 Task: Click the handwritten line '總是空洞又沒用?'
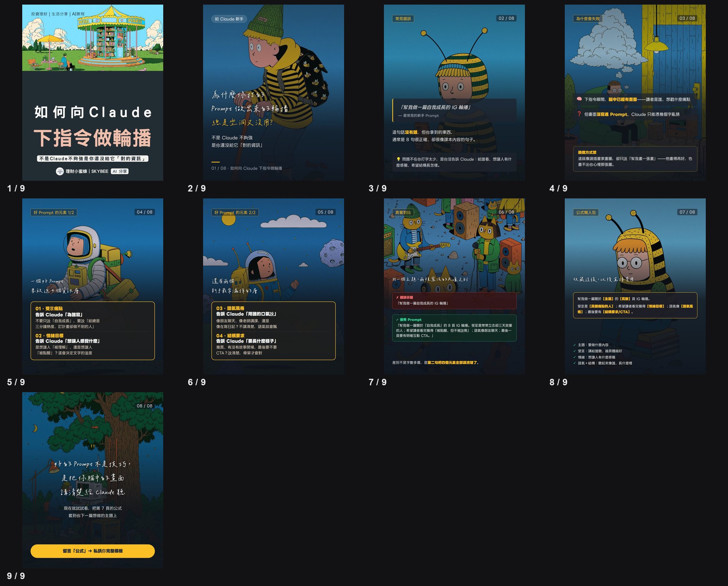[243, 122]
